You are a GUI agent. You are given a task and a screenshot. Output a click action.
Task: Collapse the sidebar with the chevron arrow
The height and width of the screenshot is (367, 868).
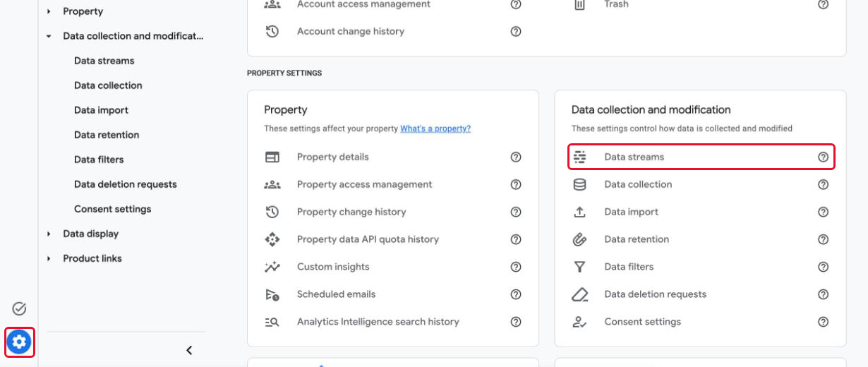(189, 350)
